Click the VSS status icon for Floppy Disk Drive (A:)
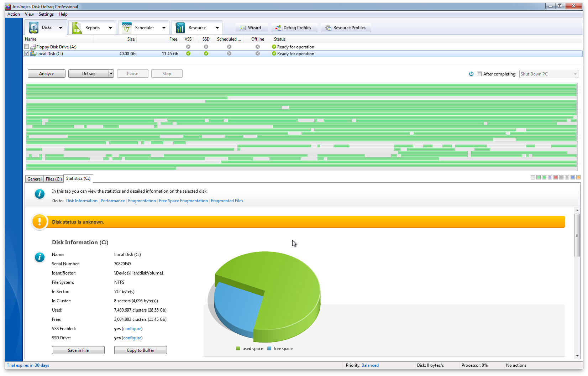 click(188, 47)
